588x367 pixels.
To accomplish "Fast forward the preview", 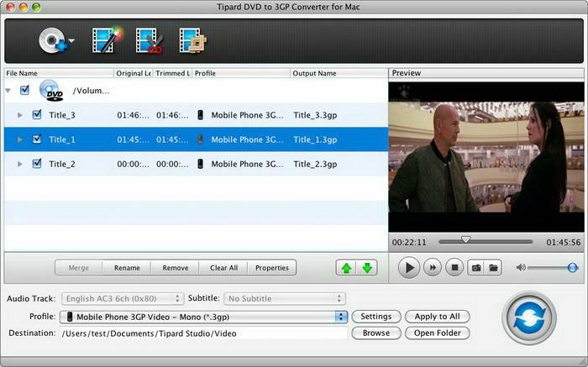I will pos(433,268).
